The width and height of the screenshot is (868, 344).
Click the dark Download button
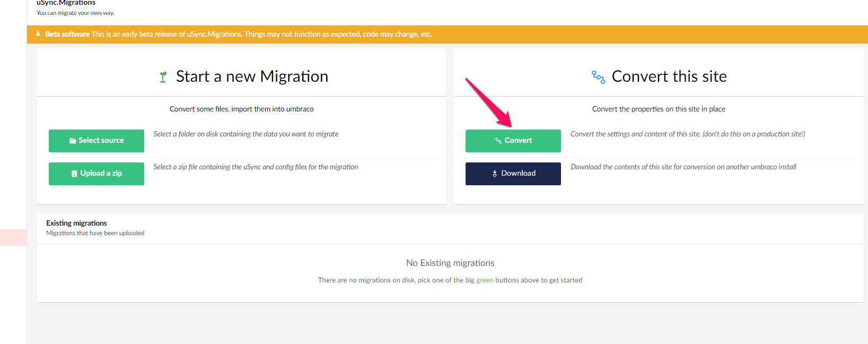point(513,174)
